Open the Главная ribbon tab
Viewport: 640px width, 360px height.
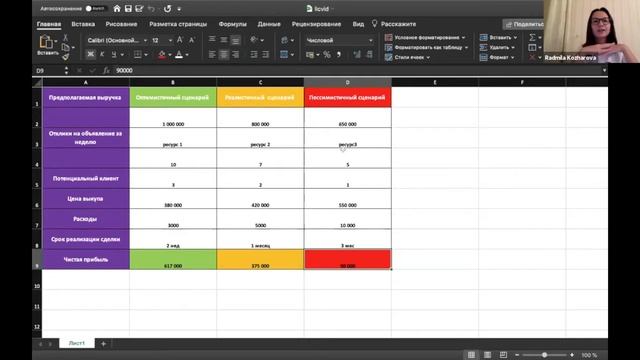pyautogui.click(x=49, y=24)
